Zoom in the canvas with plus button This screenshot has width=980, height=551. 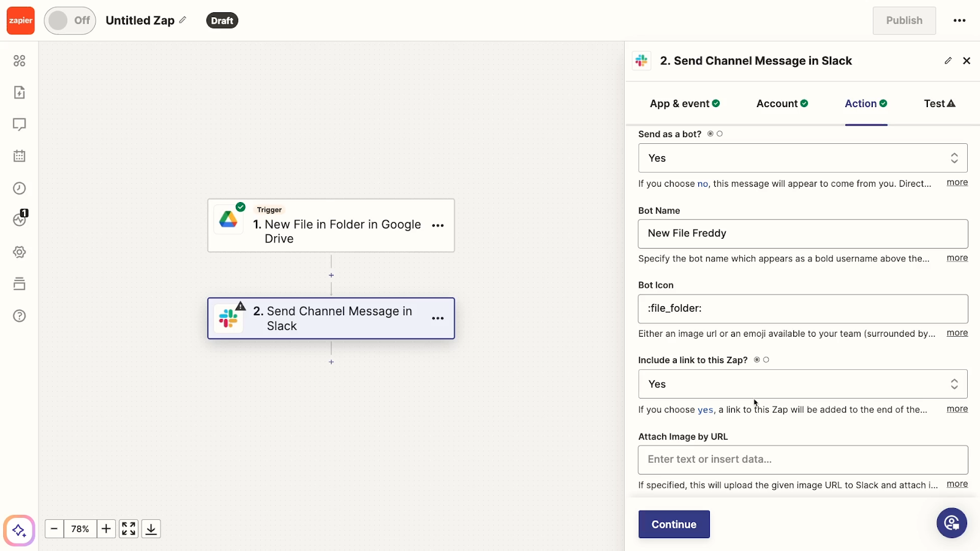coord(106,528)
